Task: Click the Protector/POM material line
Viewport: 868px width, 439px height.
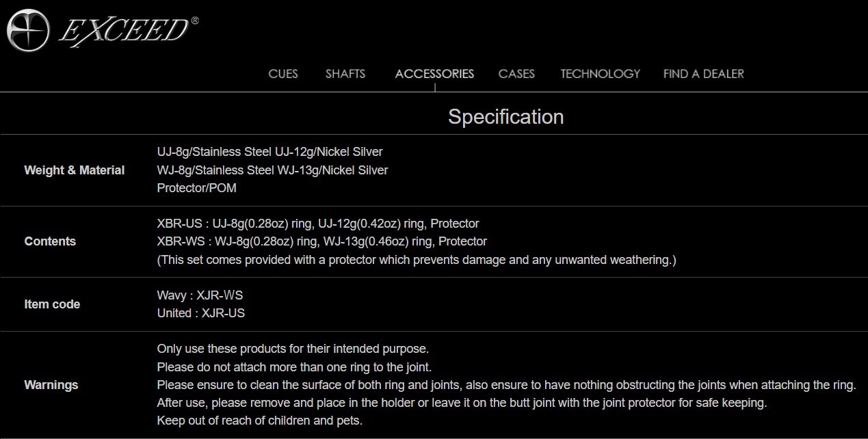Action: (x=197, y=188)
